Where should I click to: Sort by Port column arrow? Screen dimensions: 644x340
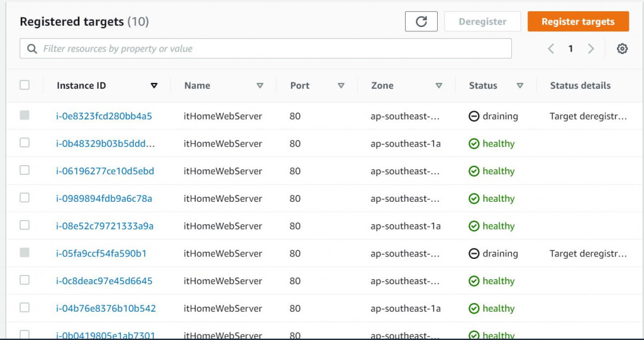coord(341,85)
